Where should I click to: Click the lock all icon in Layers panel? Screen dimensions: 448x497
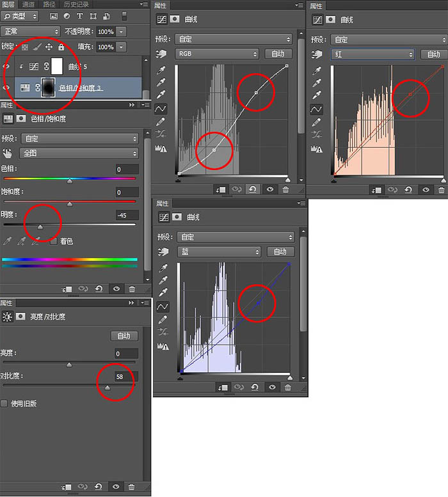coord(61,47)
